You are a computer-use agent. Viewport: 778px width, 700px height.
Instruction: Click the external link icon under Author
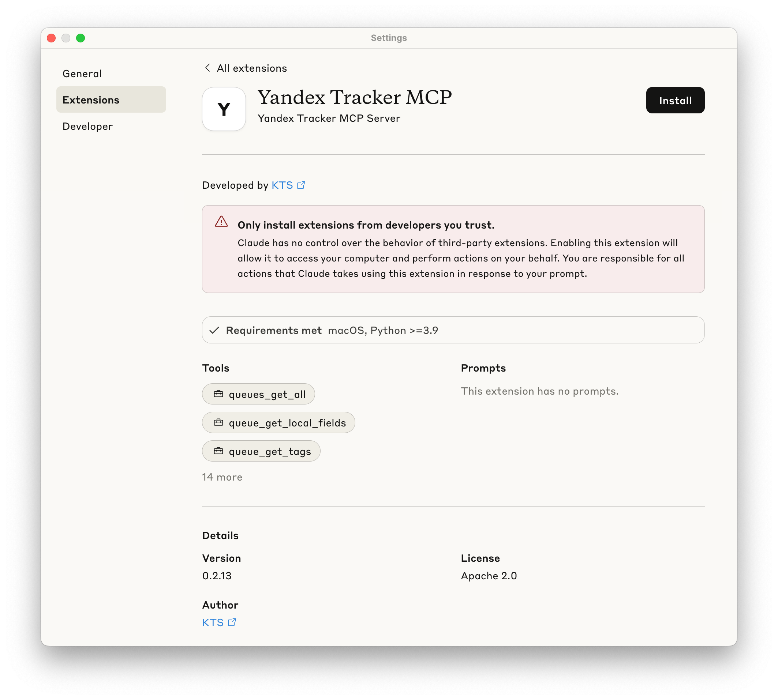coord(232,622)
